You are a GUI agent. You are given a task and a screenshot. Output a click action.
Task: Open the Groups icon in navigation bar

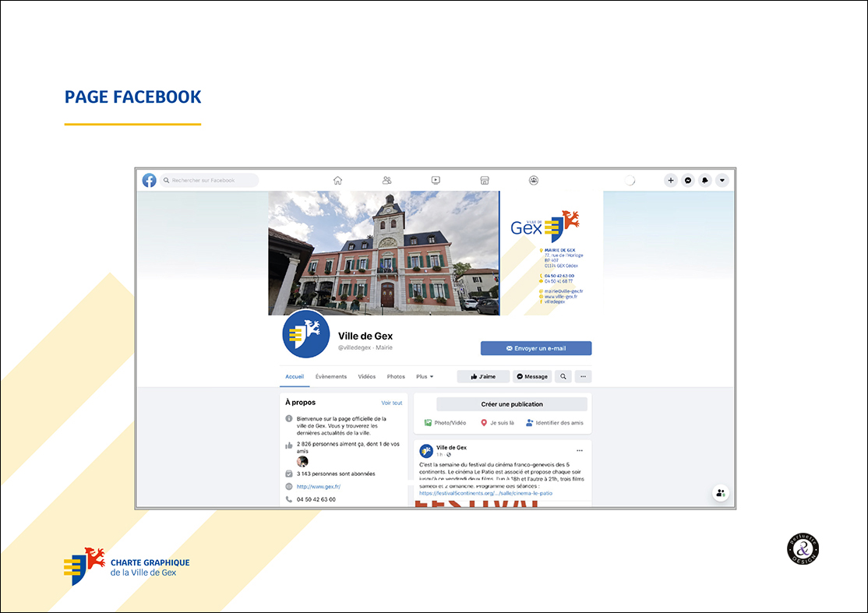coord(534,180)
